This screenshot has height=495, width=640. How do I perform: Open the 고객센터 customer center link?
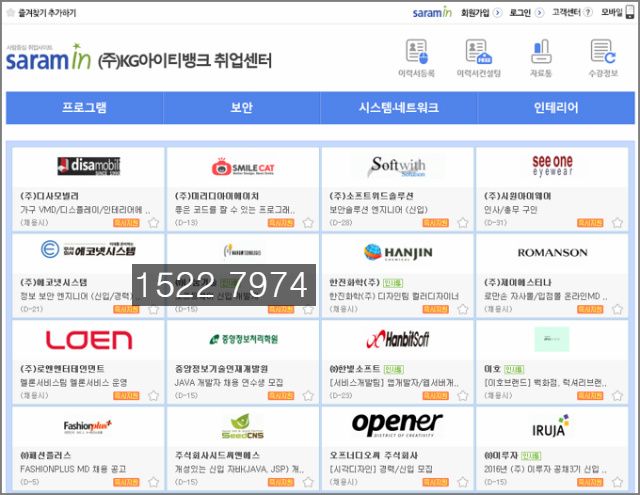[566, 13]
